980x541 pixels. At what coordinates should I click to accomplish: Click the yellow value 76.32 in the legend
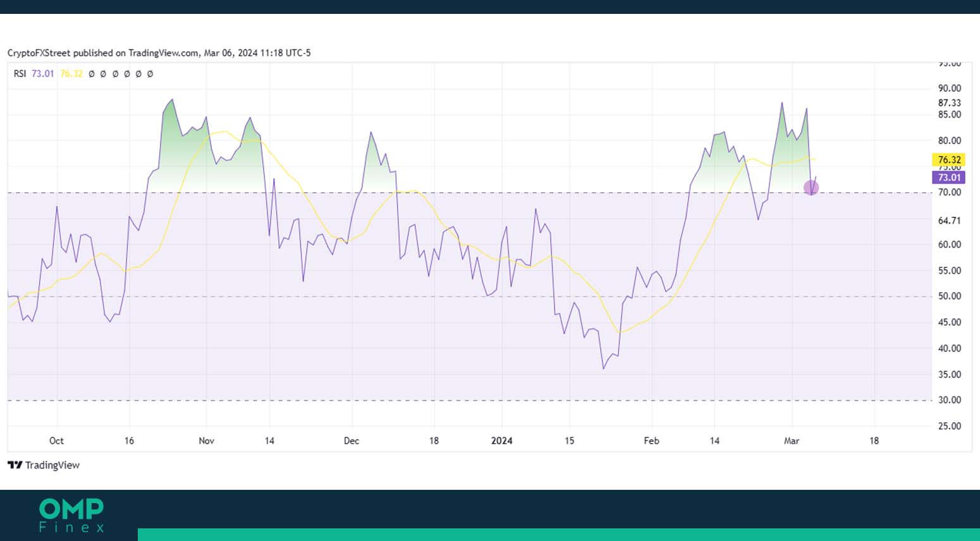coord(71,74)
